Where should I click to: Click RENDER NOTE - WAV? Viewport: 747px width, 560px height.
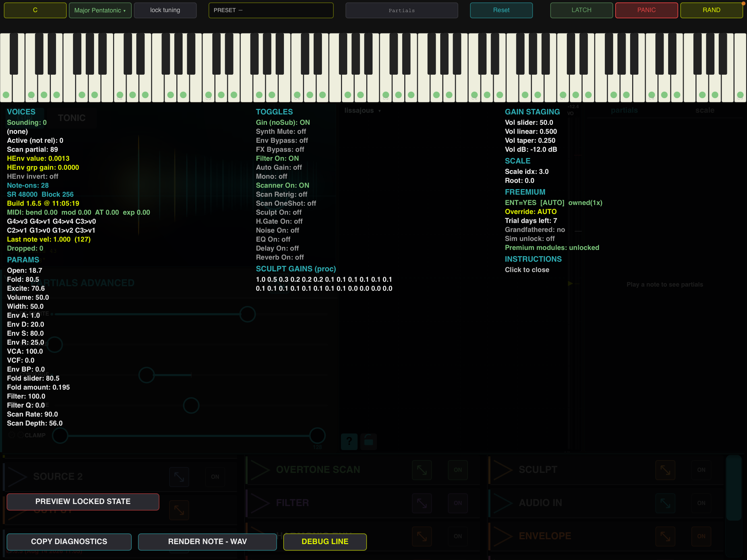click(207, 542)
